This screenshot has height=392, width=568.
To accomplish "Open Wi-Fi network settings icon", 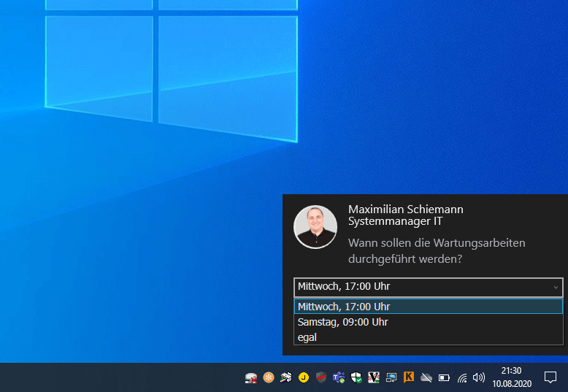I will coord(461,377).
